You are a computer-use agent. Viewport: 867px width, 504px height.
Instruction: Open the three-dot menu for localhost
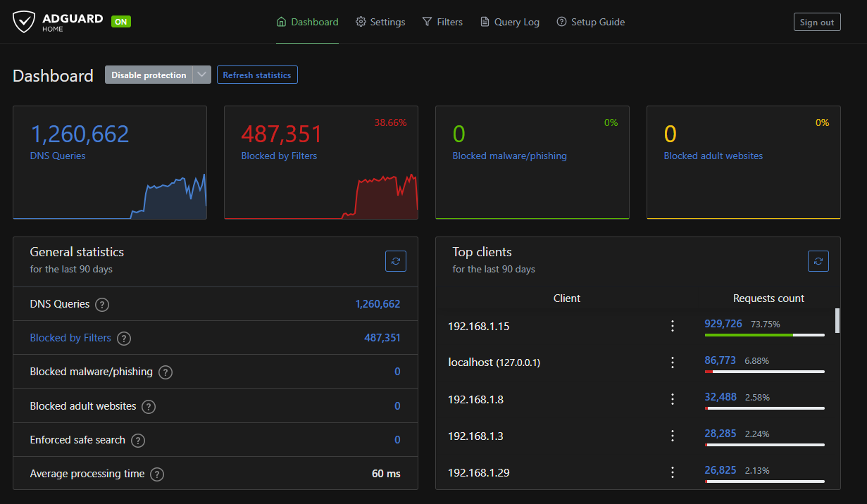pyautogui.click(x=673, y=363)
